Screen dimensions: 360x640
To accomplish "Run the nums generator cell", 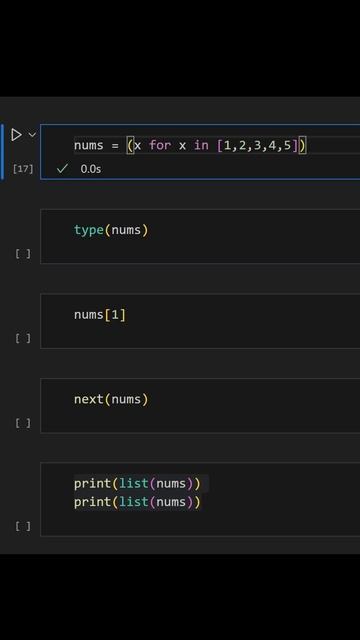I will 16,135.
